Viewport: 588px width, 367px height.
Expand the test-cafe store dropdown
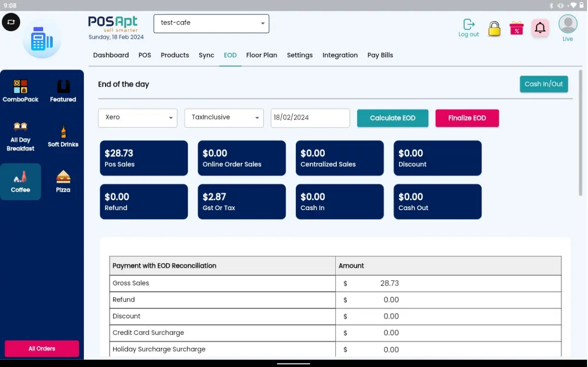[211, 24]
